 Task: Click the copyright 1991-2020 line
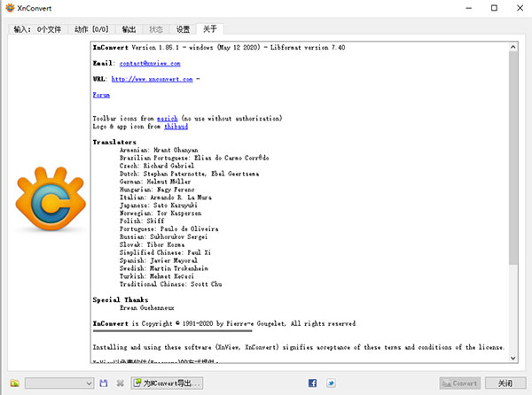(x=224, y=323)
